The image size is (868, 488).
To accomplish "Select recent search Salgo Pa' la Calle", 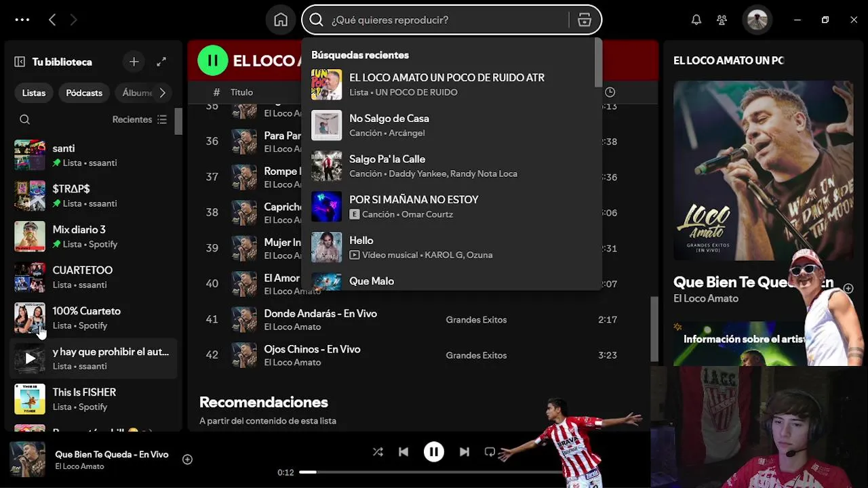I will coord(450,165).
